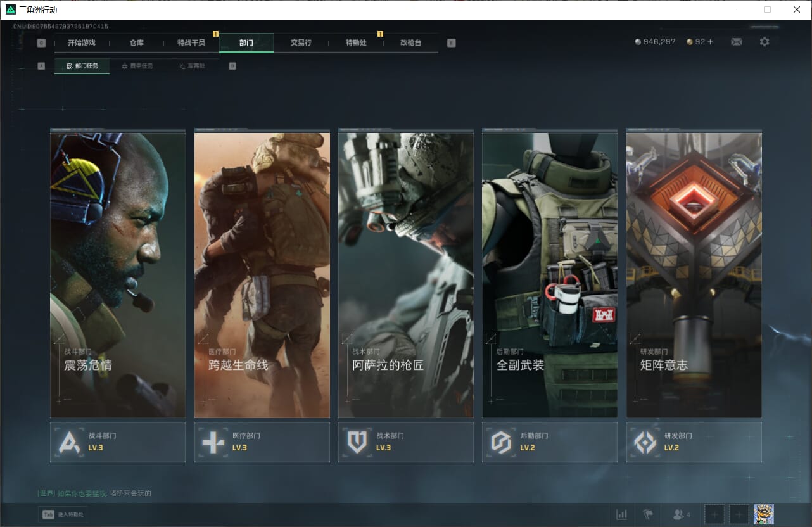
Task: Switch to the 仓库 tab
Action: click(136, 43)
